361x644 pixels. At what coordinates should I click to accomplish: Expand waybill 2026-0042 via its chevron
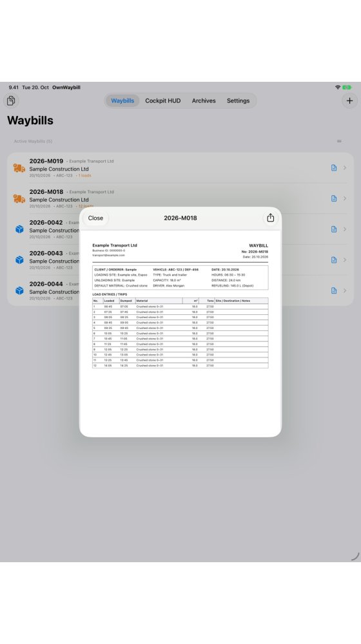click(x=345, y=229)
